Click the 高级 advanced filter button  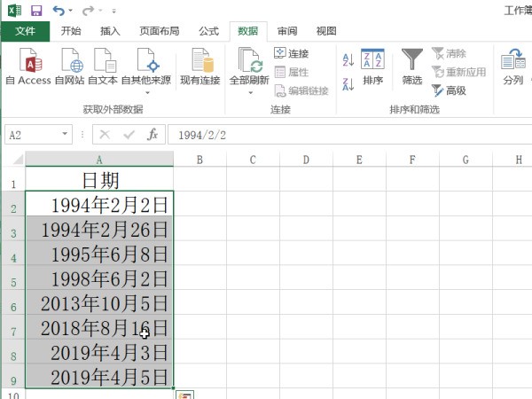[449, 90]
